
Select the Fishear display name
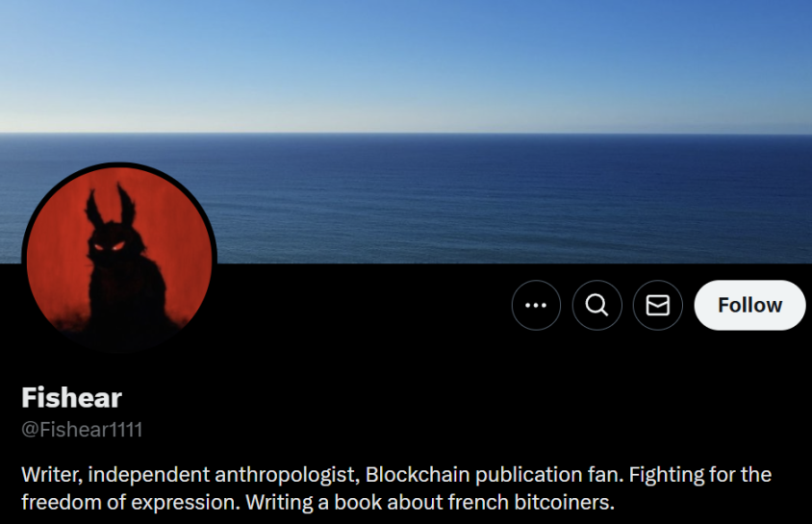click(x=71, y=397)
